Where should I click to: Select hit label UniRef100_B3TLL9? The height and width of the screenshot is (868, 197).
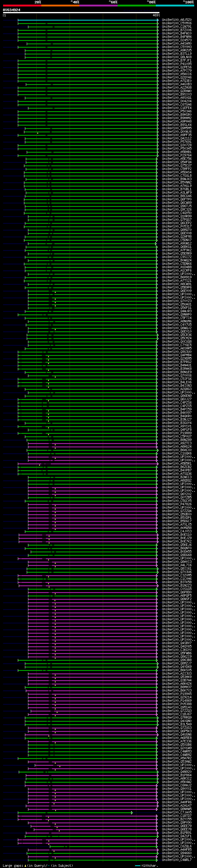click(176, 54)
